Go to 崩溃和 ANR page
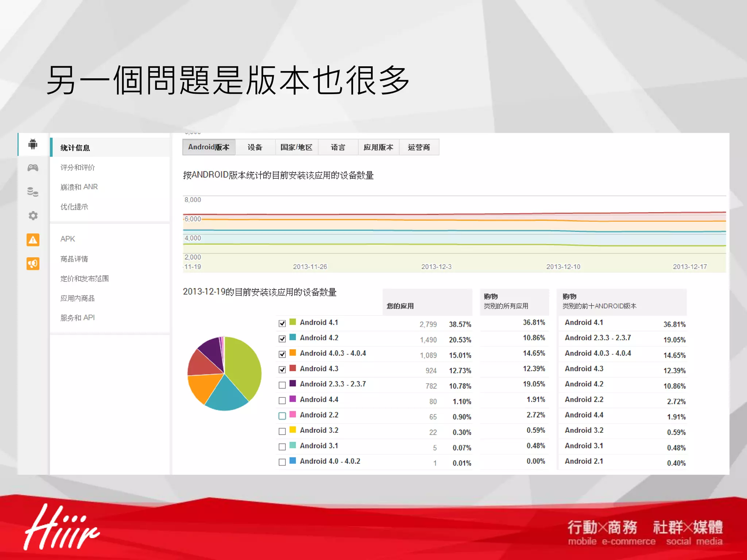This screenshot has height=560, width=747. click(x=79, y=187)
